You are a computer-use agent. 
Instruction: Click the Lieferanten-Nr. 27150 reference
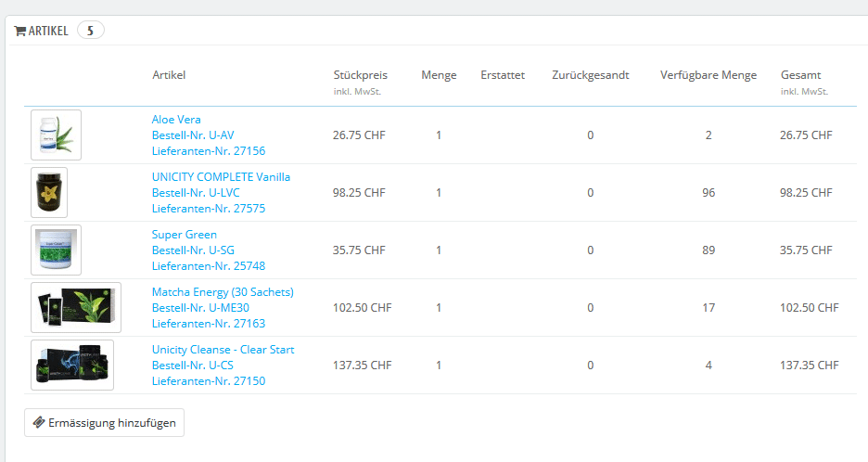[208, 381]
